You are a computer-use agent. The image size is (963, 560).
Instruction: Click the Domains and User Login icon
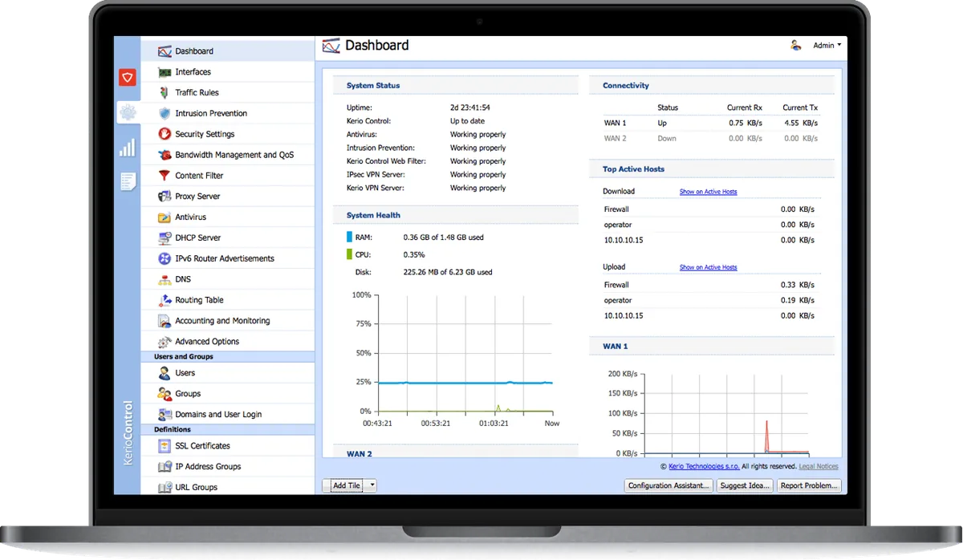pyautogui.click(x=165, y=415)
